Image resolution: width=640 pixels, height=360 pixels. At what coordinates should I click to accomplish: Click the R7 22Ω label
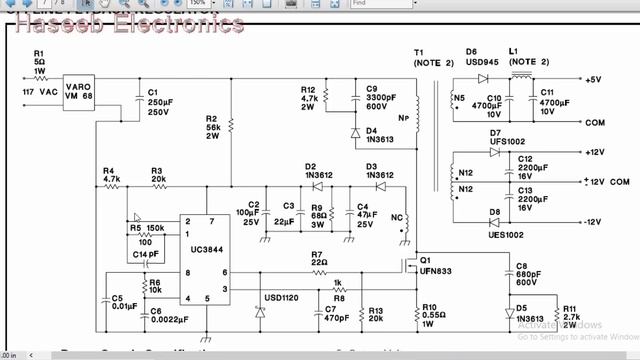click(x=319, y=258)
